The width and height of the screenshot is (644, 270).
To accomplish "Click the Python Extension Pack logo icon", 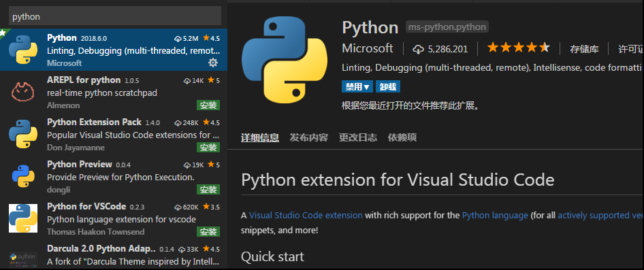I will pos(23,134).
